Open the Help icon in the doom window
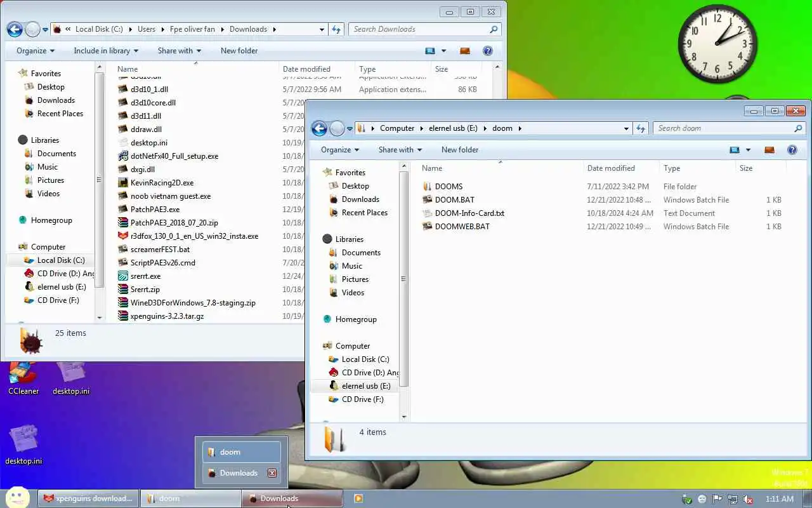This screenshot has height=508, width=812. click(792, 150)
